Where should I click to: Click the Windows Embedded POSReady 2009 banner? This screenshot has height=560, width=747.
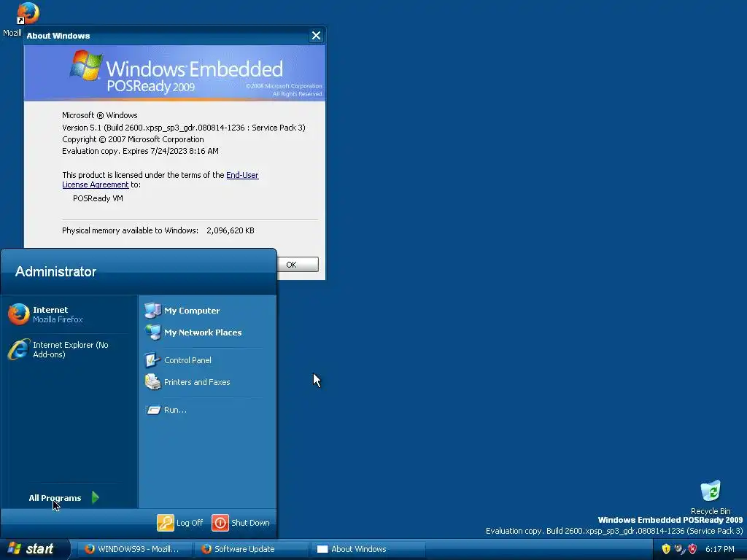click(175, 73)
